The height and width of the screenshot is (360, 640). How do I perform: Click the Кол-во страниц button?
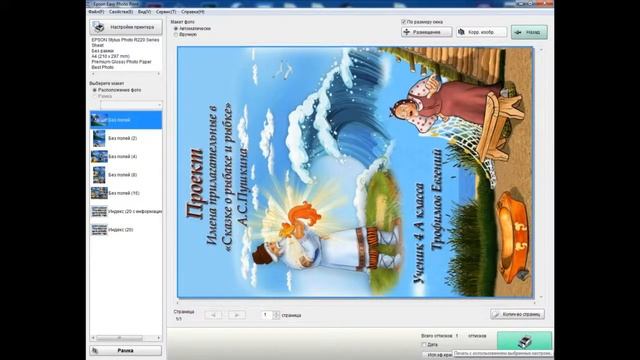click(x=517, y=314)
